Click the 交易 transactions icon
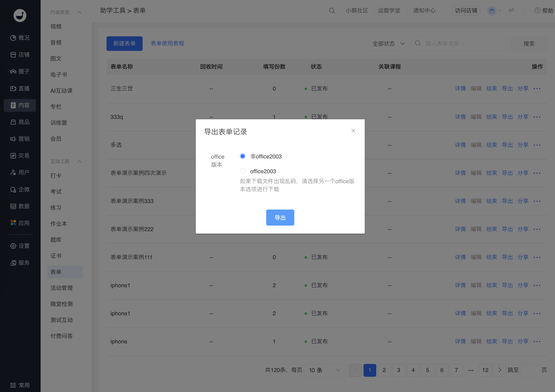The image size is (555, 392). pyautogui.click(x=13, y=156)
